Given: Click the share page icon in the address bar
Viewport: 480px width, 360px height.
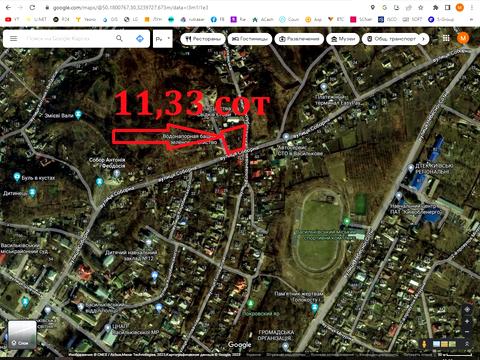Looking at the screenshot, I should [409, 7].
